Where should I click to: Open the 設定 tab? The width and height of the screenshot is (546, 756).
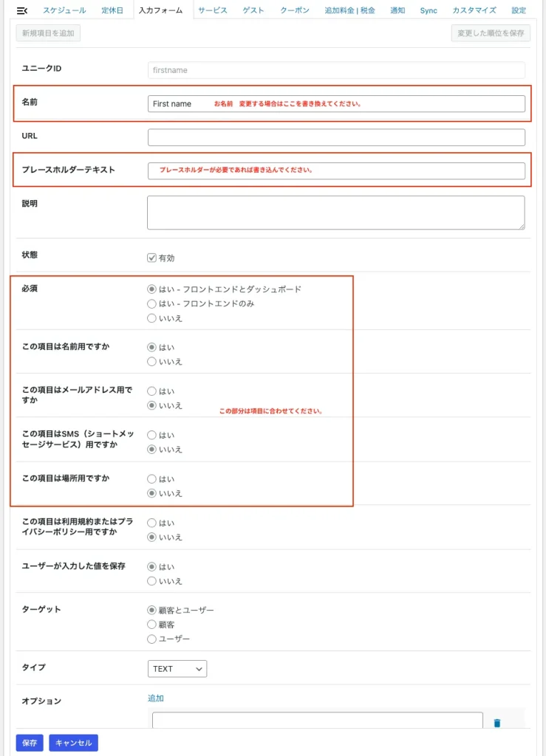click(519, 10)
